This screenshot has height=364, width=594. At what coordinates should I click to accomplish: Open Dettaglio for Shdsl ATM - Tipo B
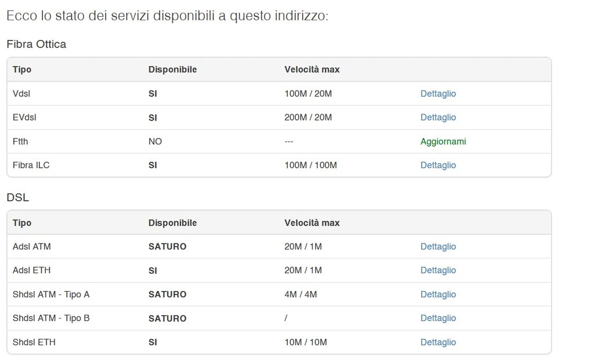438,318
